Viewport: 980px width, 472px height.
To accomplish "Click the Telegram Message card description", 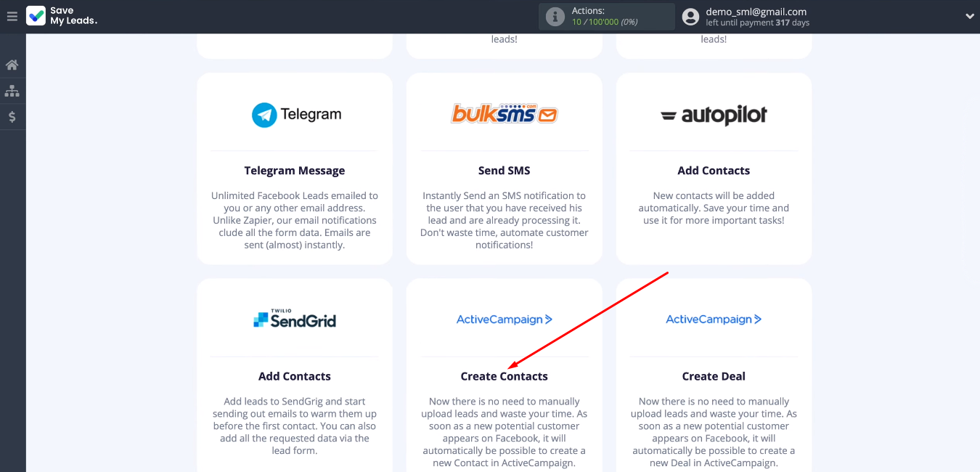I will coord(295,220).
